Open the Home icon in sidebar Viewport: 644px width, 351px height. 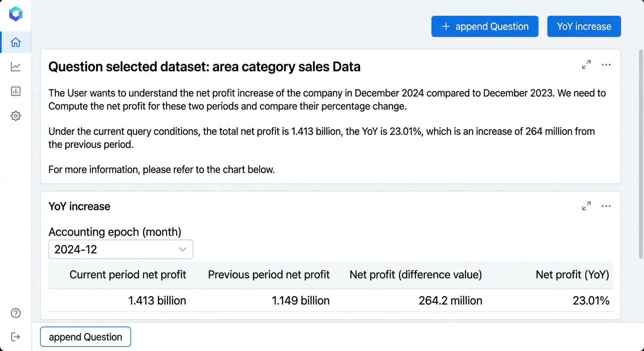pyautogui.click(x=16, y=43)
